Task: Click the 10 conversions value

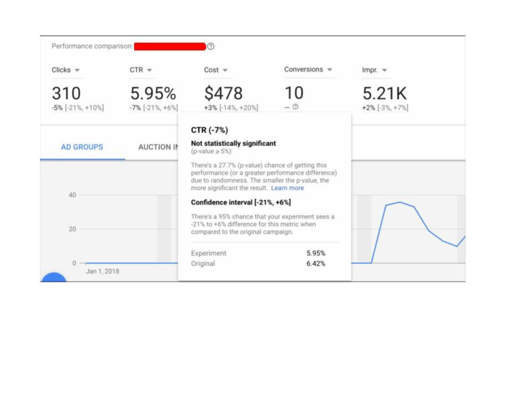Action: pos(294,93)
